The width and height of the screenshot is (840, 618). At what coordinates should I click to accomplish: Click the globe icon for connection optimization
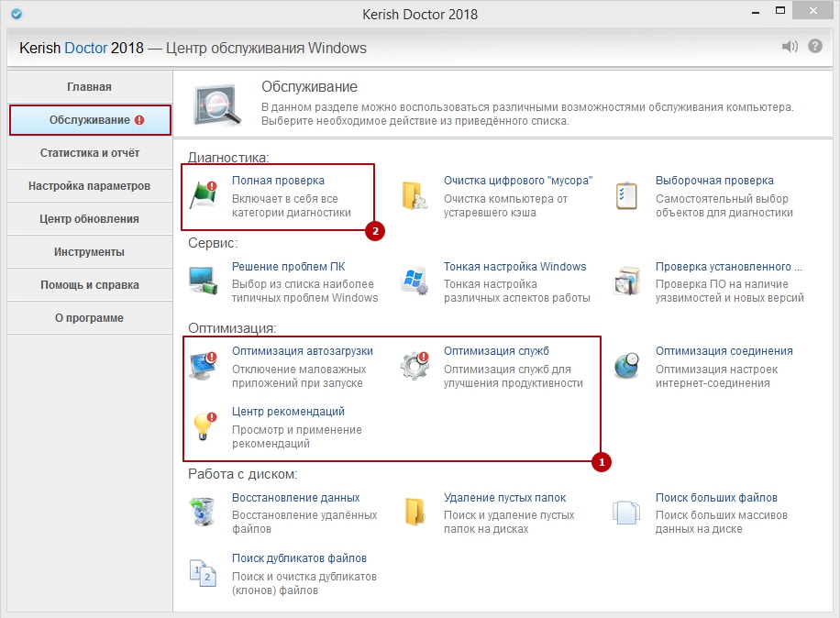click(x=626, y=366)
